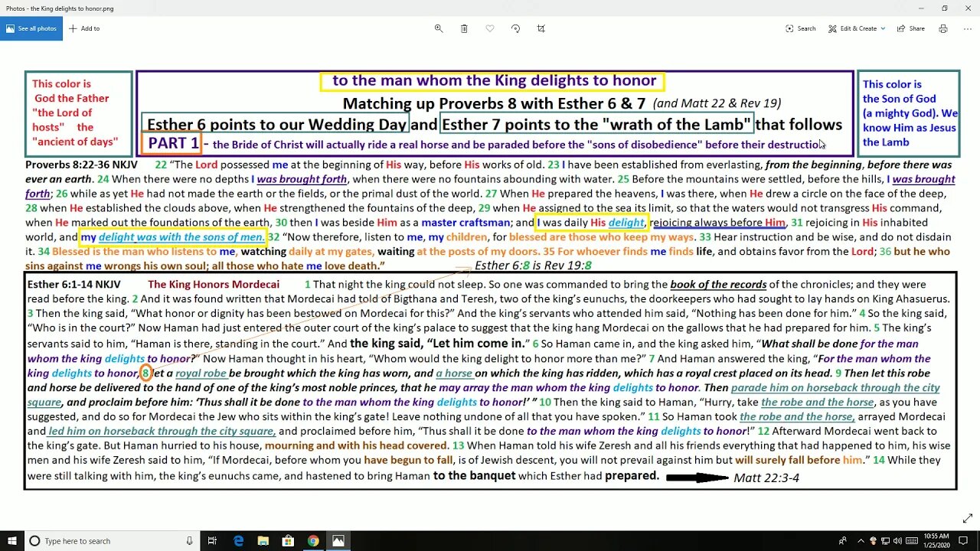The width and height of the screenshot is (980, 551).
Task: Restore down the Photos window
Action: click(x=944, y=8)
